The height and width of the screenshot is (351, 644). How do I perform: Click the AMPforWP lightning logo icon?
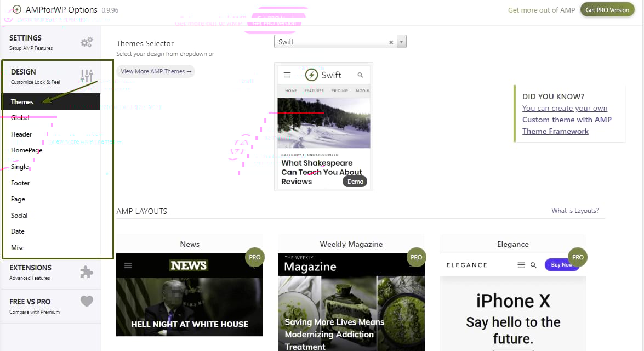point(17,9)
